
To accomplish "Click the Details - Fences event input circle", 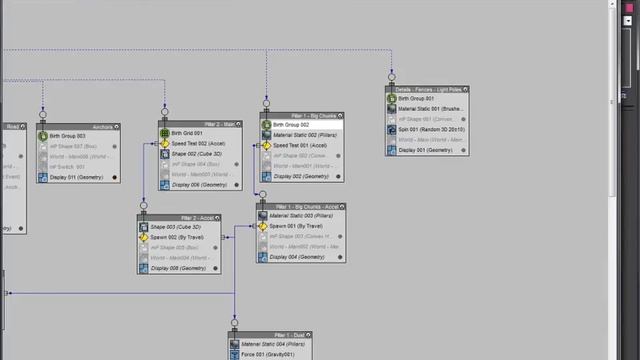I will click(x=392, y=77).
